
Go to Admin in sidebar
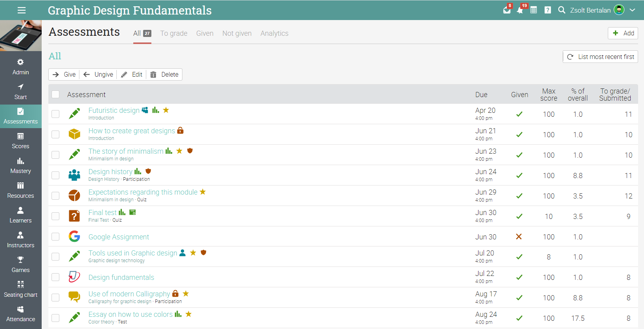[x=20, y=67]
